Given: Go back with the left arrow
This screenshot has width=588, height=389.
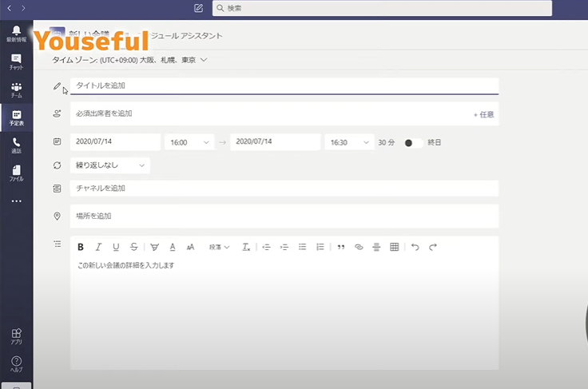Looking at the screenshot, I should (10, 8).
